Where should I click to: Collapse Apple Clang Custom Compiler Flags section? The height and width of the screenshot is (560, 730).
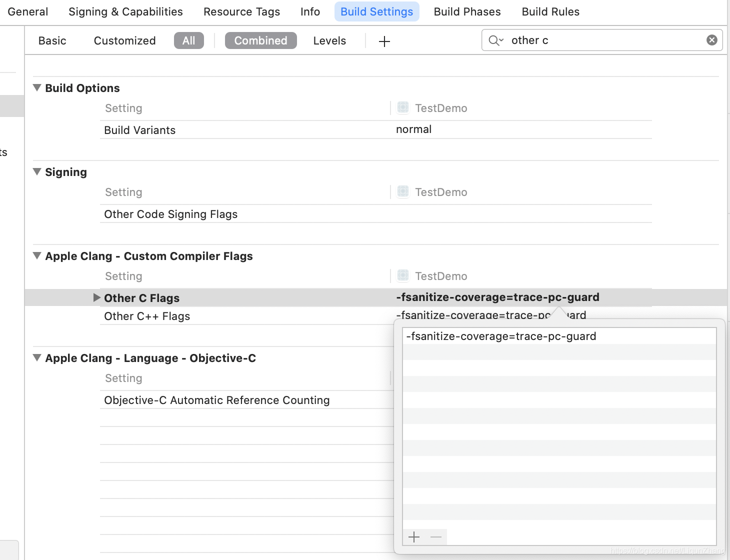(37, 255)
